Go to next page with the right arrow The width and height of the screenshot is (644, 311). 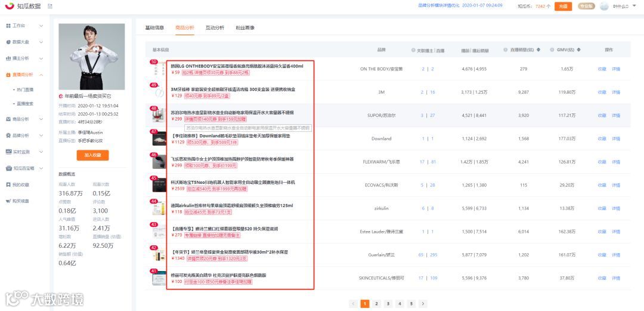[423, 304]
